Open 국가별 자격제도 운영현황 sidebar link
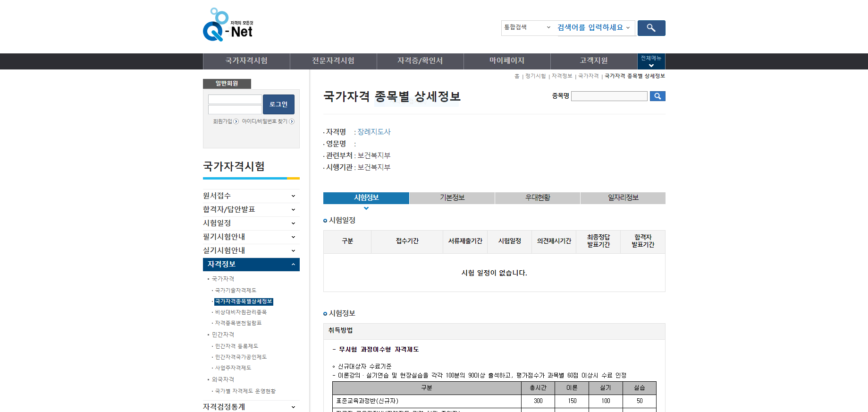The width and height of the screenshot is (868, 412). coord(245,391)
